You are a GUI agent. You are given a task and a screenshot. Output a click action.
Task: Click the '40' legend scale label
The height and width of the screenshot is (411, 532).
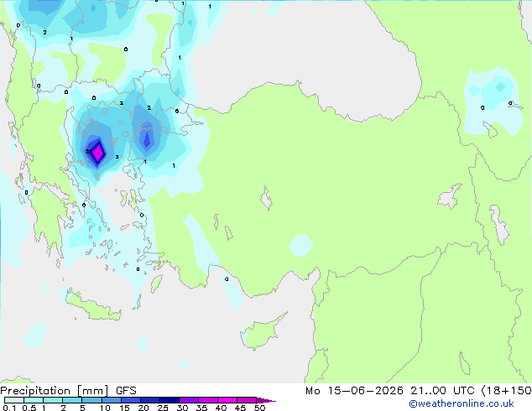click(x=221, y=408)
